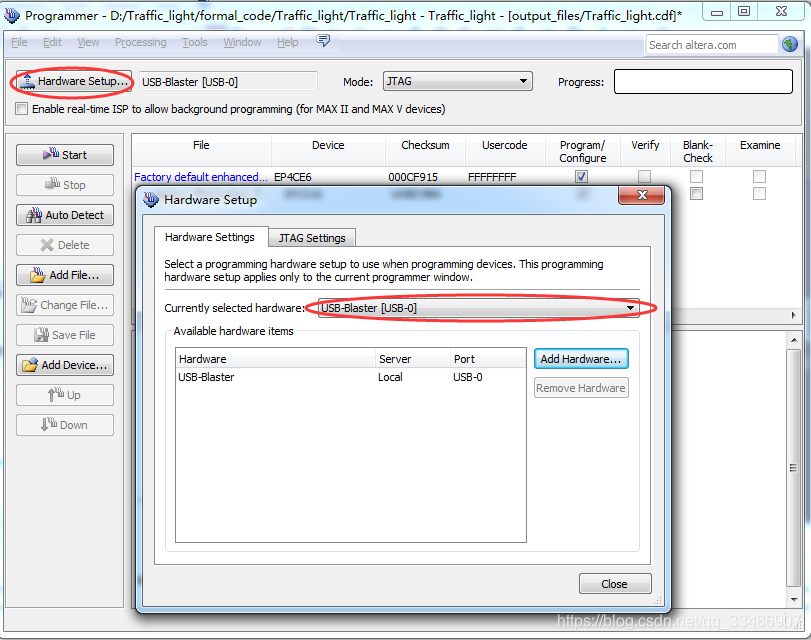
Task: Click the Save File button
Action: (x=65, y=335)
